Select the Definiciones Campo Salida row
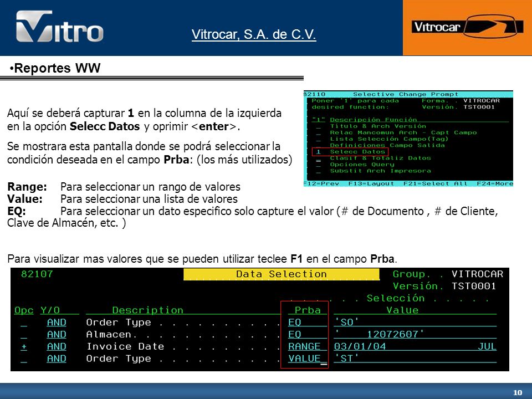The width and height of the screenshot is (532, 399). coord(387,145)
